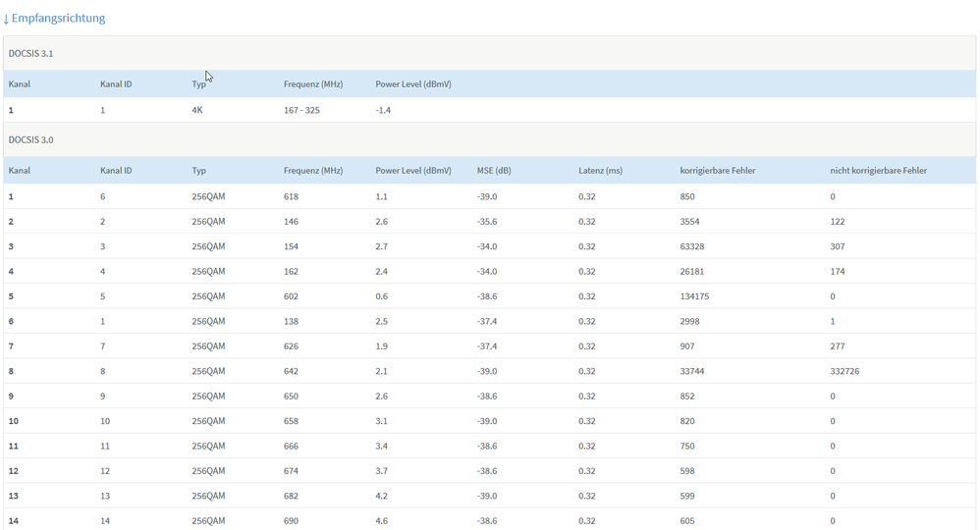980x530 pixels.
Task: Click the korrigierbare Fehler column header
Action: pos(718,171)
